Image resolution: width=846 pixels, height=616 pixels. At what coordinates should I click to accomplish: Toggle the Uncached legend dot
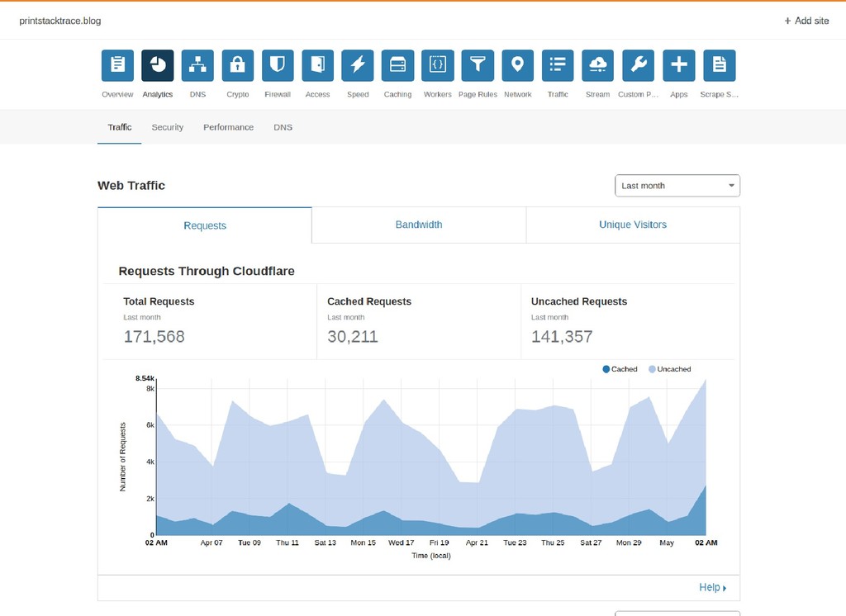click(652, 369)
